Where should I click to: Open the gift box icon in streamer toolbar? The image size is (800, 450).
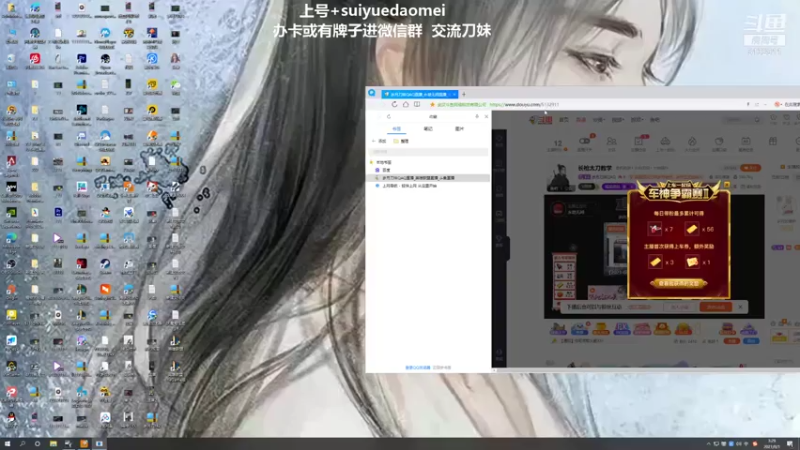[x=772, y=141]
